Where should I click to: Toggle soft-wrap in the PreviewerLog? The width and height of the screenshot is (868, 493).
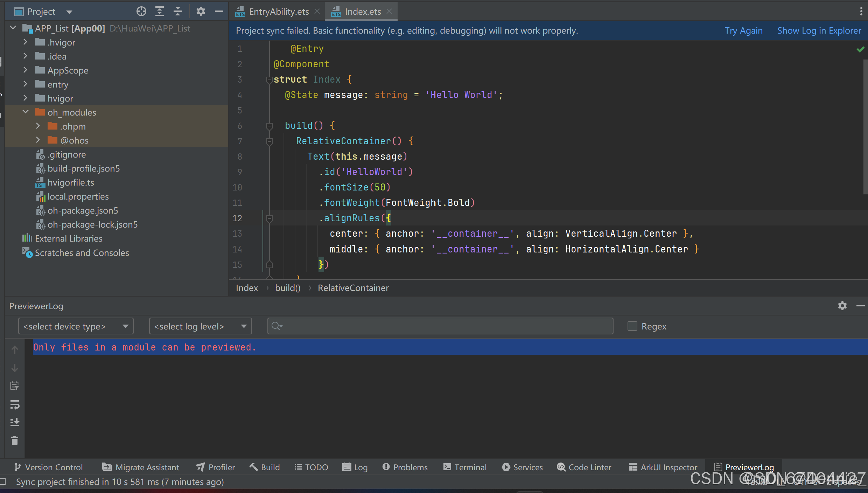tap(15, 405)
